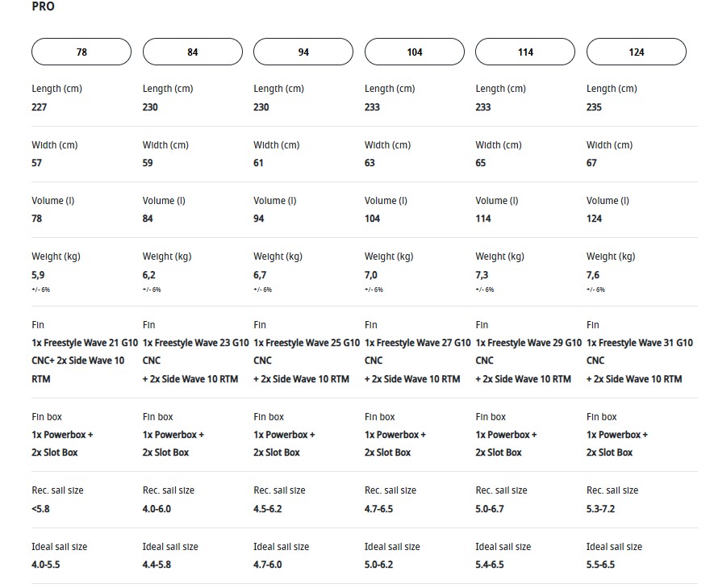Click the length value 235
Viewport: 710px width, 588px height.
coord(595,107)
